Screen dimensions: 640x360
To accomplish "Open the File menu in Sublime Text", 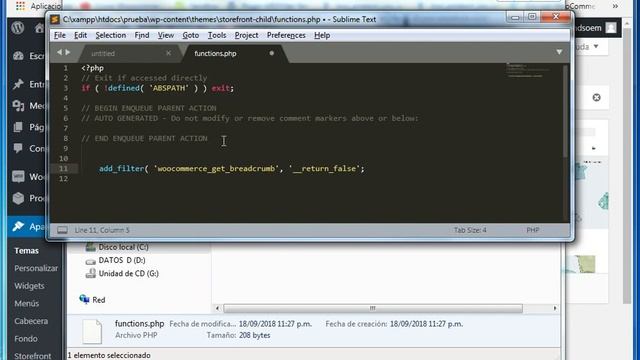I will tap(60, 36).
